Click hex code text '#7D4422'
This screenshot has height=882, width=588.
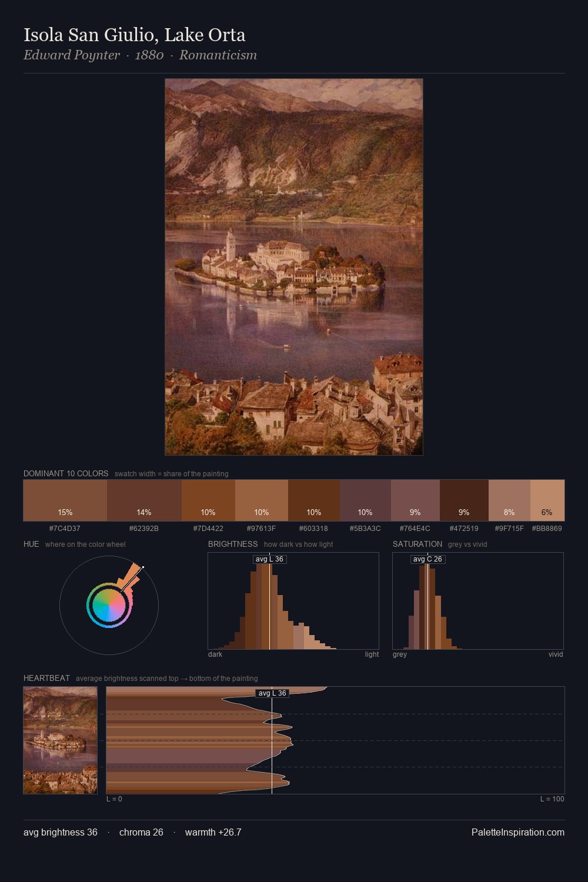coord(208,529)
